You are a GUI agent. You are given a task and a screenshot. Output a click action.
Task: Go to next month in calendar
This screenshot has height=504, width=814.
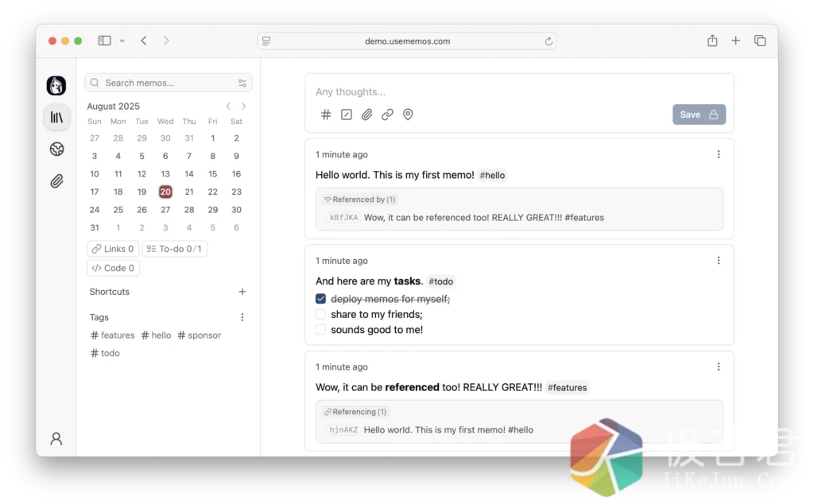pos(243,107)
